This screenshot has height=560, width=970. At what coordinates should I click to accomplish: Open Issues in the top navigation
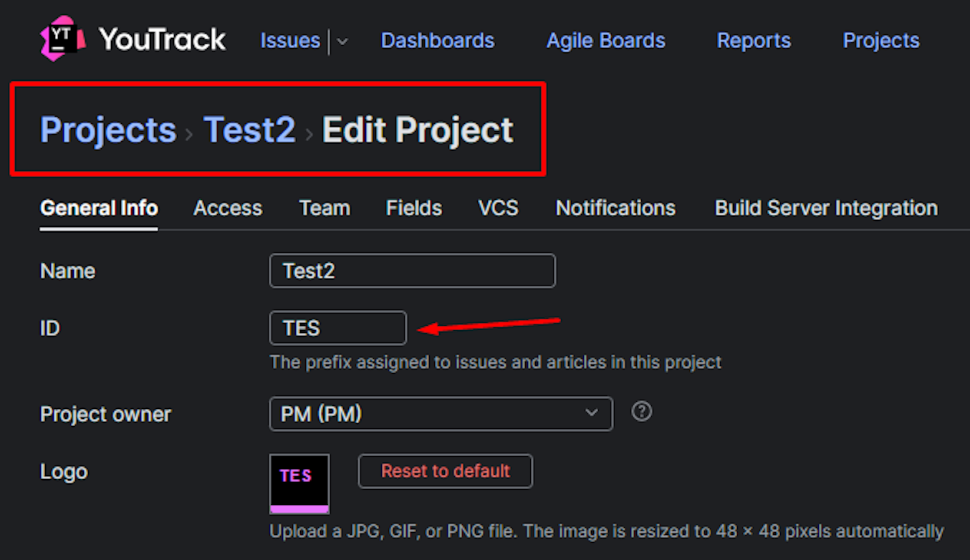pos(290,40)
